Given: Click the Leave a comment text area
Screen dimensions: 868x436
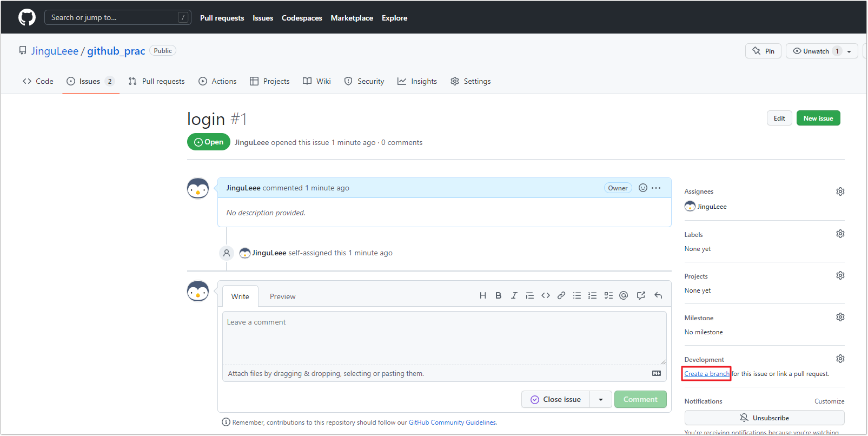Looking at the screenshot, I should (x=445, y=338).
